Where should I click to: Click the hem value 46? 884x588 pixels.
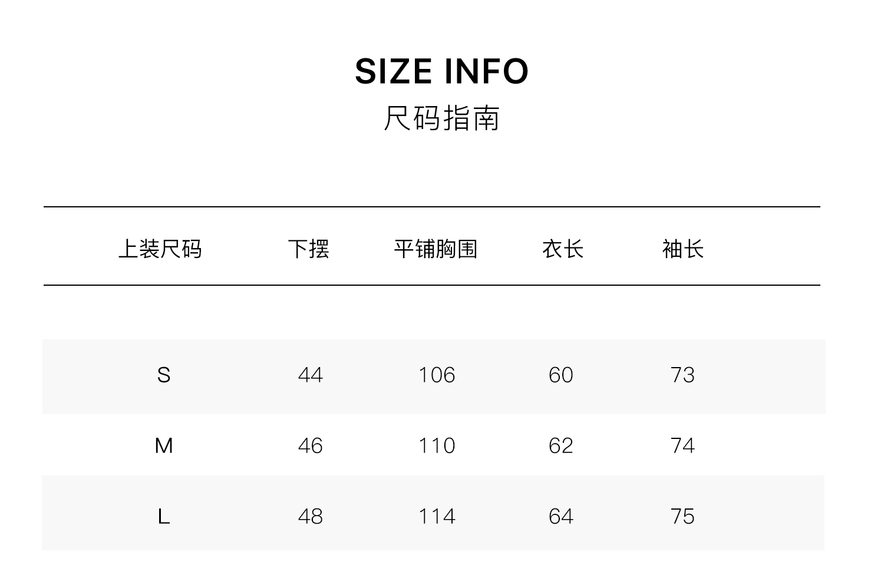[311, 446]
